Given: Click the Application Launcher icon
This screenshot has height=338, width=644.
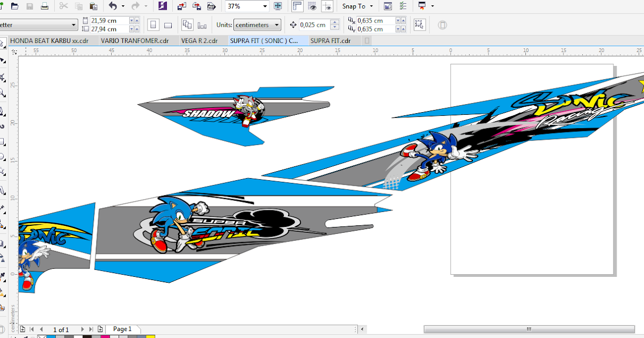Looking at the screenshot, I should click(422, 6).
